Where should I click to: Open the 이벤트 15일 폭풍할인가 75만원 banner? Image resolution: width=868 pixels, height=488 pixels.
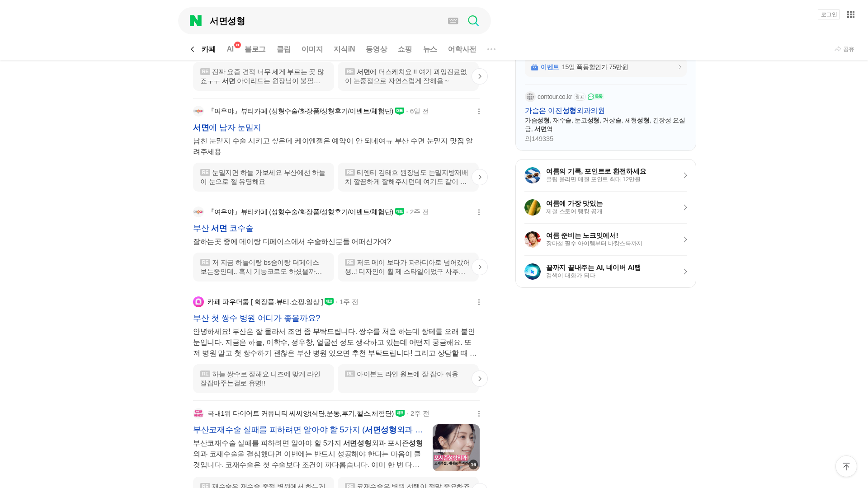click(606, 67)
